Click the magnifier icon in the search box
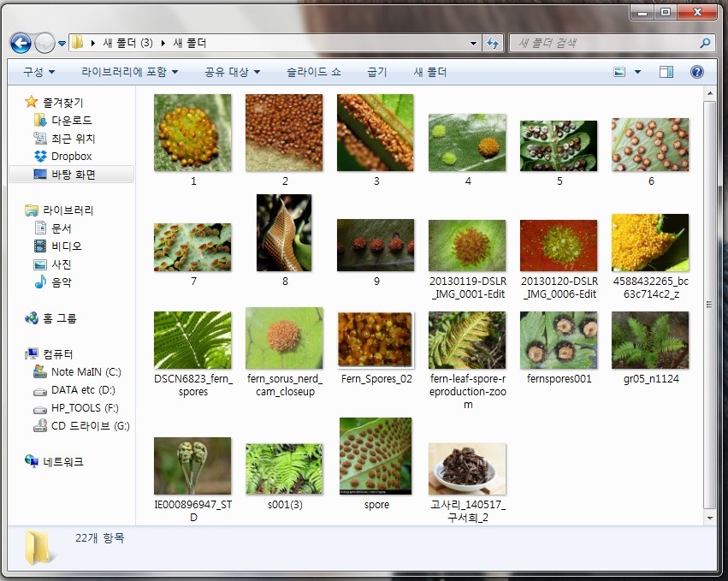Image resolution: width=728 pixels, height=581 pixels. pyautogui.click(x=705, y=43)
